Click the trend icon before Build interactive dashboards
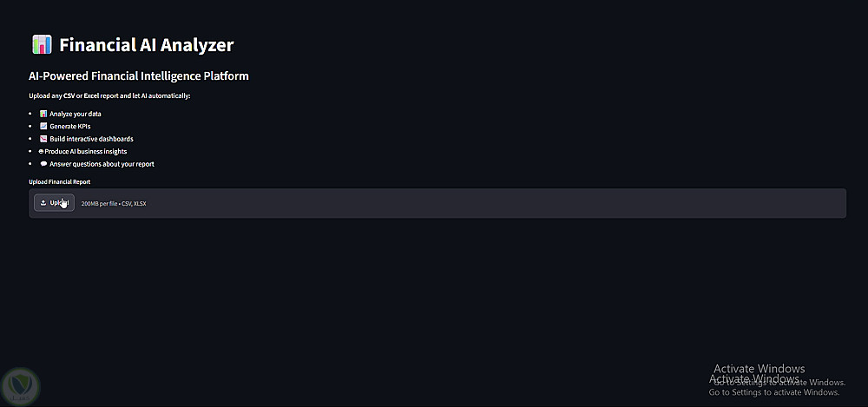 43,139
